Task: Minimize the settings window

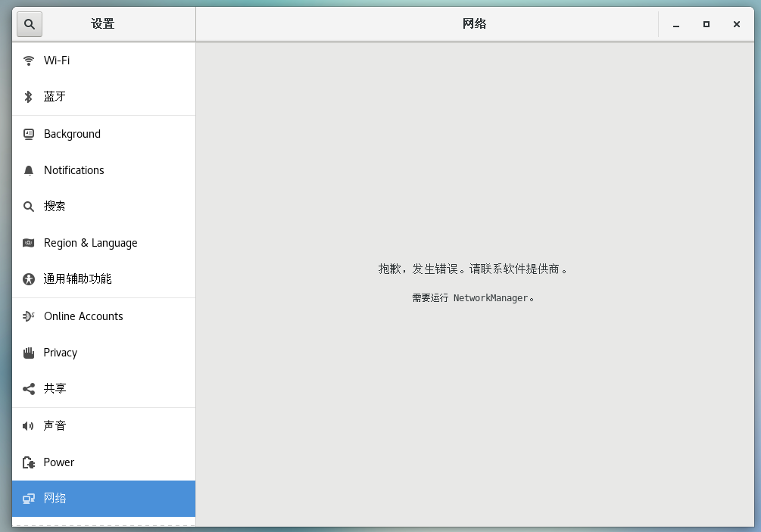Action: click(x=676, y=23)
